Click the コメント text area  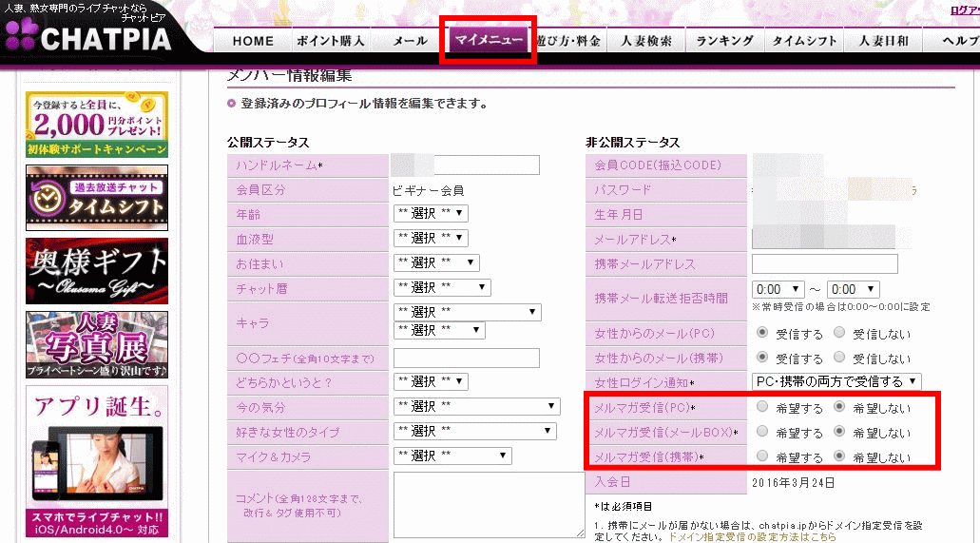click(489, 505)
